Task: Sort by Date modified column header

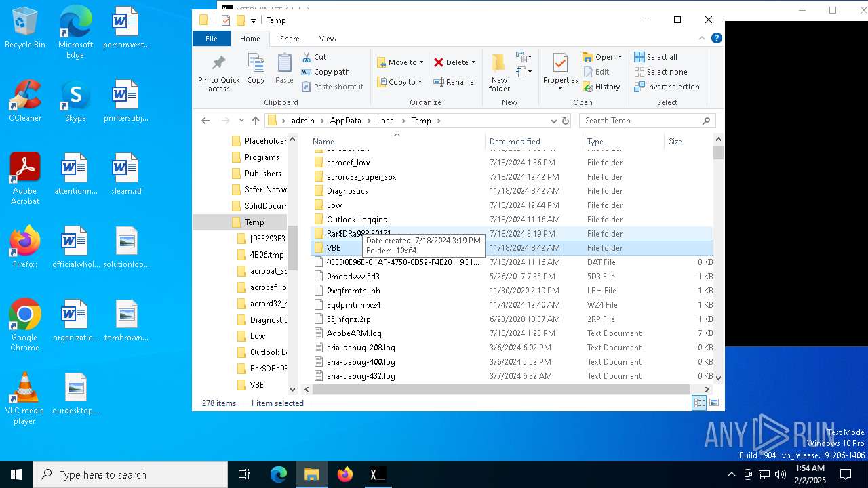Action: [534, 142]
